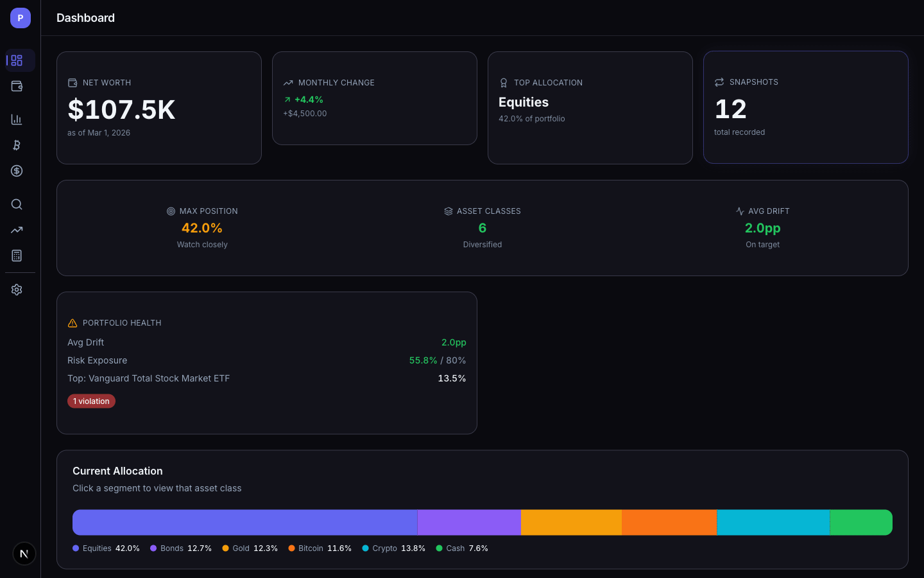Click the round N badge at bottom-left

coord(24,554)
